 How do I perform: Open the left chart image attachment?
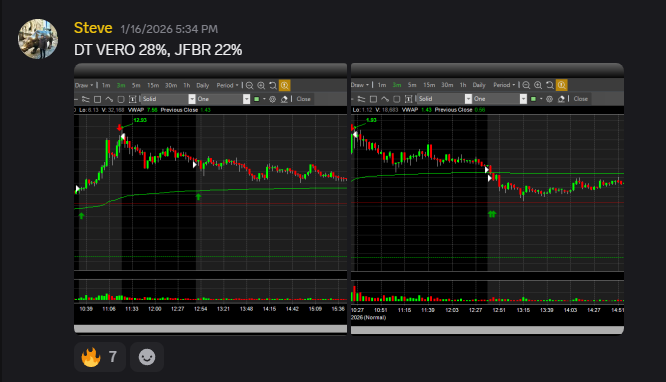click(x=210, y=199)
